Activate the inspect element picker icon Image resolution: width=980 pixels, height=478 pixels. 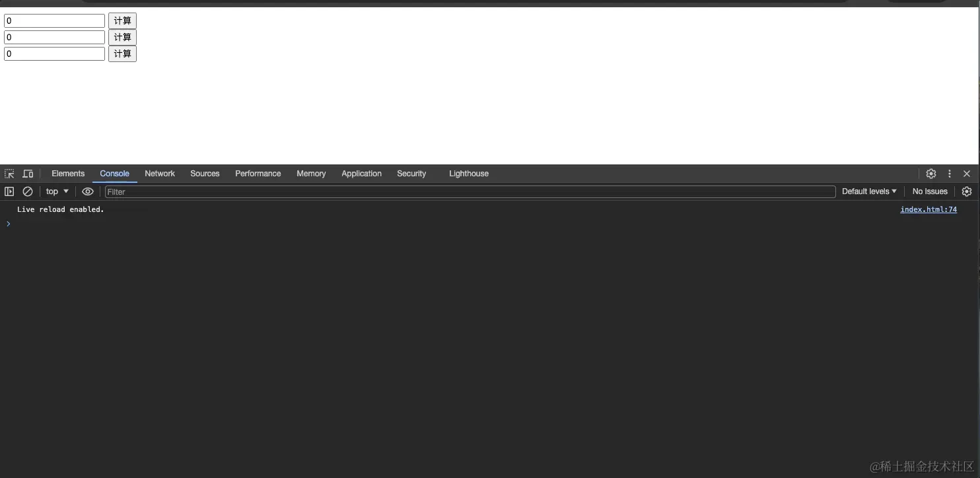pos(9,174)
